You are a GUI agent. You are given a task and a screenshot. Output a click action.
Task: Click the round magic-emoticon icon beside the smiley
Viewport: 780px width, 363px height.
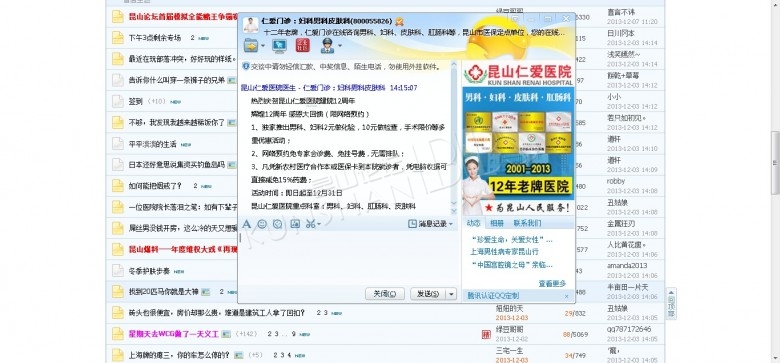pyautogui.click(x=278, y=224)
